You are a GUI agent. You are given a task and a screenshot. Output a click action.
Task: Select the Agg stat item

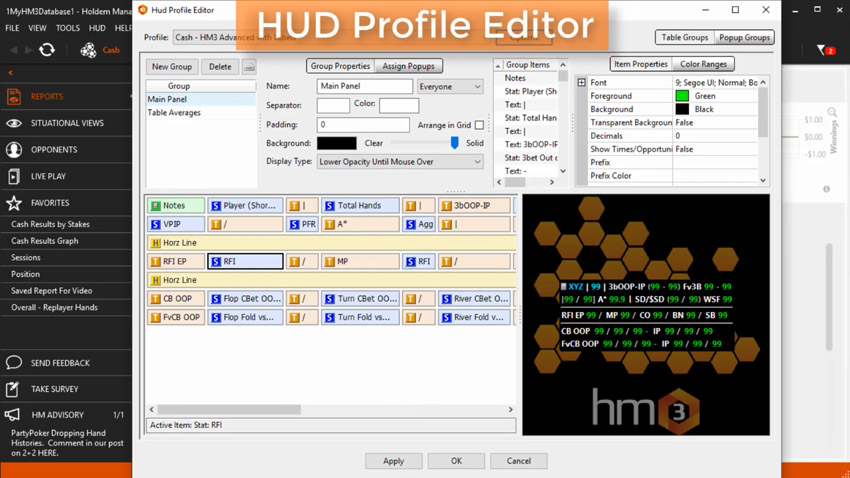418,224
